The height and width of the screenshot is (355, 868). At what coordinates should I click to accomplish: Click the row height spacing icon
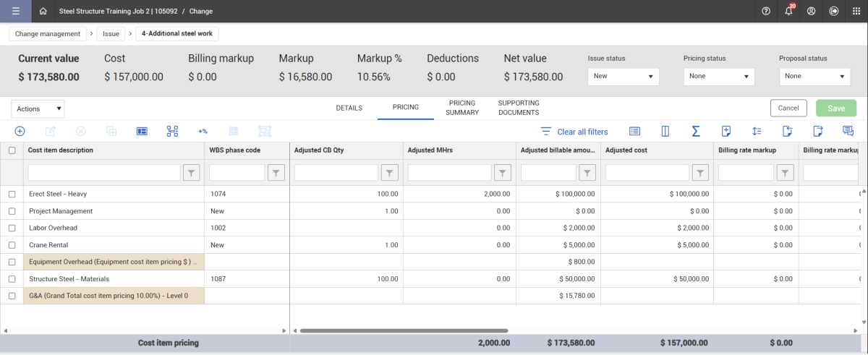point(757,131)
